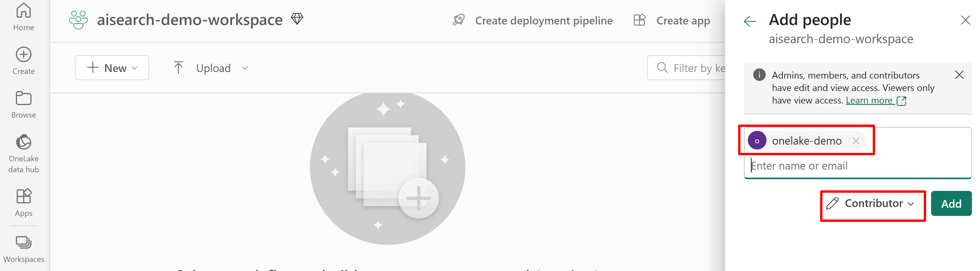The image size is (980, 271).
Task: Click the onelake-demo avatar circle
Action: [757, 141]
